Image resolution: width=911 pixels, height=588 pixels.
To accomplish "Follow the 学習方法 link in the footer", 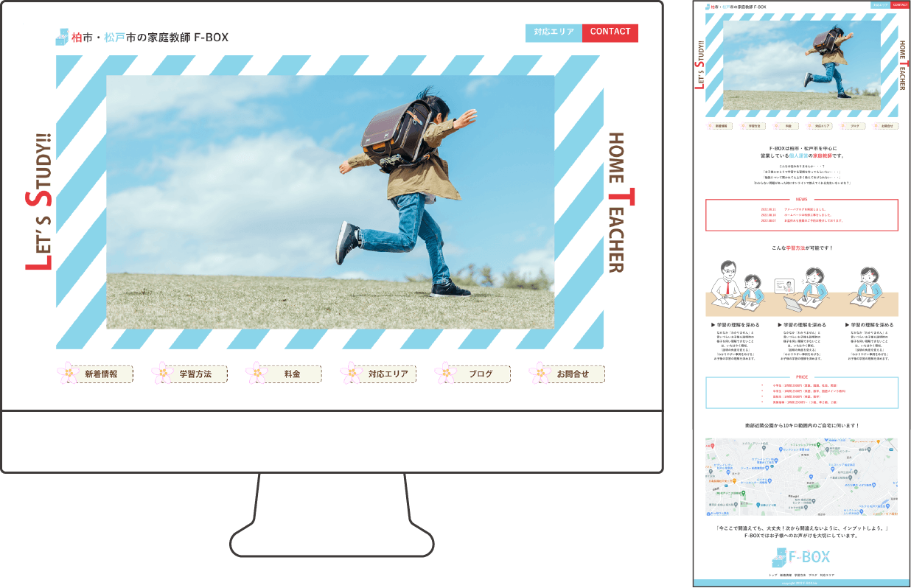I will pyautogui.click(x=800, y=575).
